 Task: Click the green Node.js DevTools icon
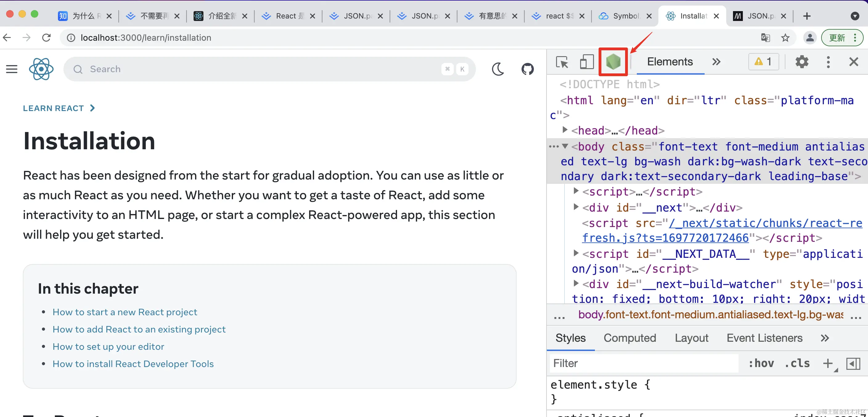point(613,62)
